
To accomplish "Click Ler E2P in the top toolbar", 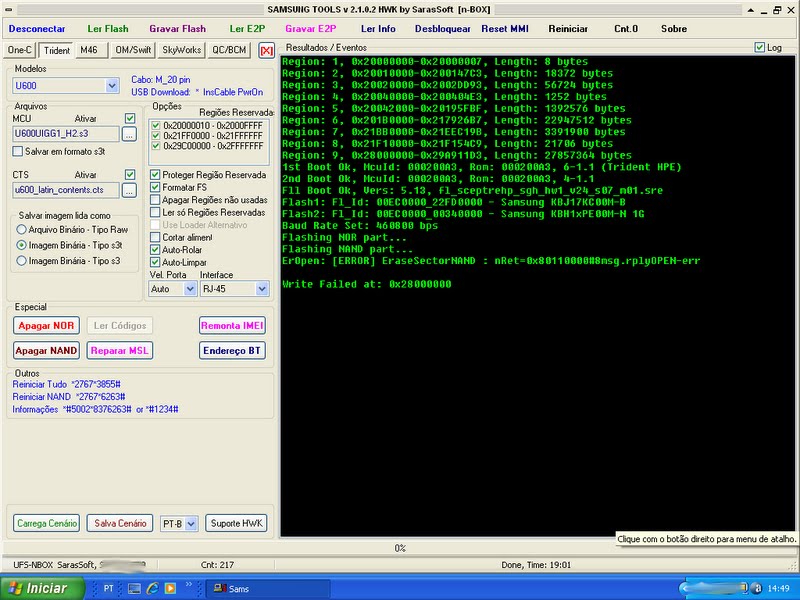I will [247, 29].
